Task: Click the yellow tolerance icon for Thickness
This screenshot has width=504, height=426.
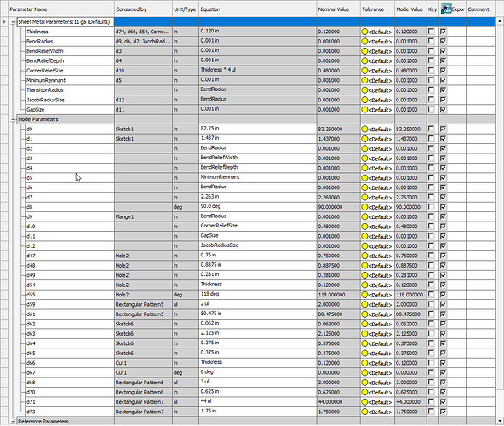Action: (364, 32)
